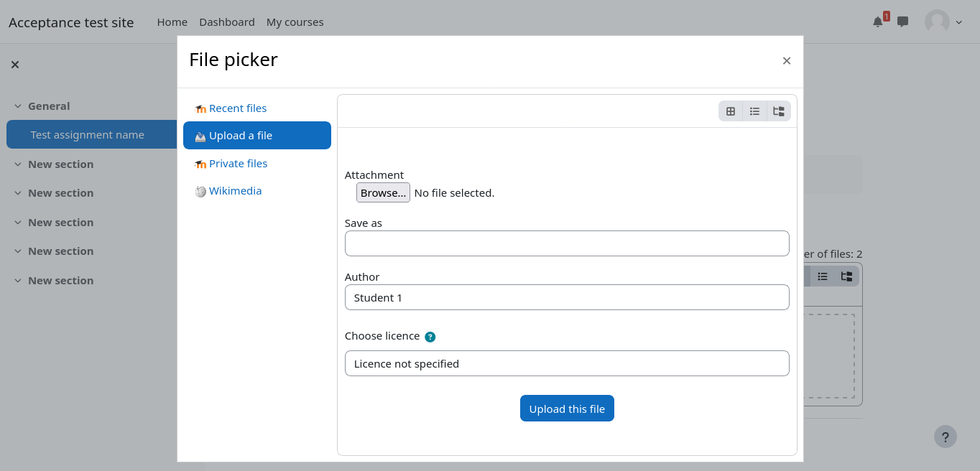Open the notifications bell

tap(877, 22)
